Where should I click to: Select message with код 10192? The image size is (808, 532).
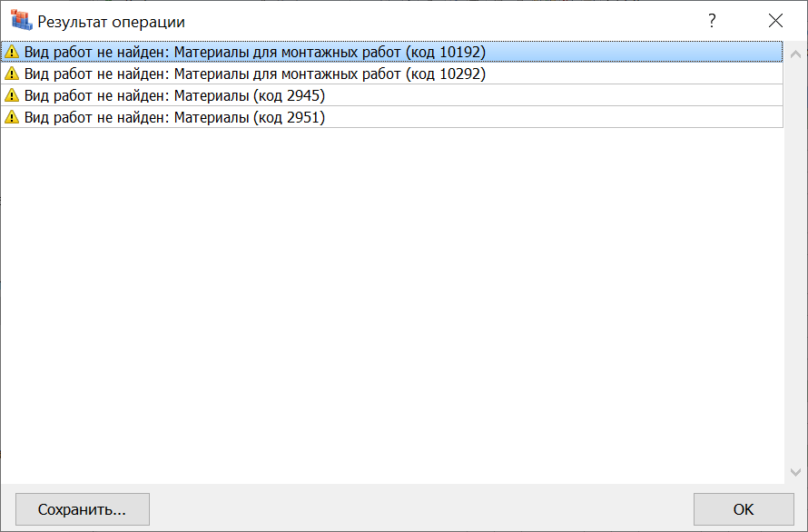click(x=391, y=52)
